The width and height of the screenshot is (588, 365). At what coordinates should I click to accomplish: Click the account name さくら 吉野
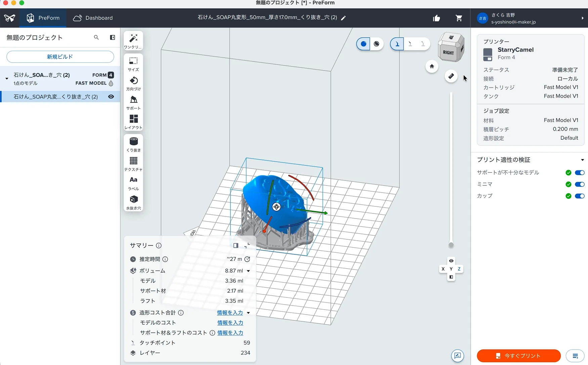click(x=503, y=15)
